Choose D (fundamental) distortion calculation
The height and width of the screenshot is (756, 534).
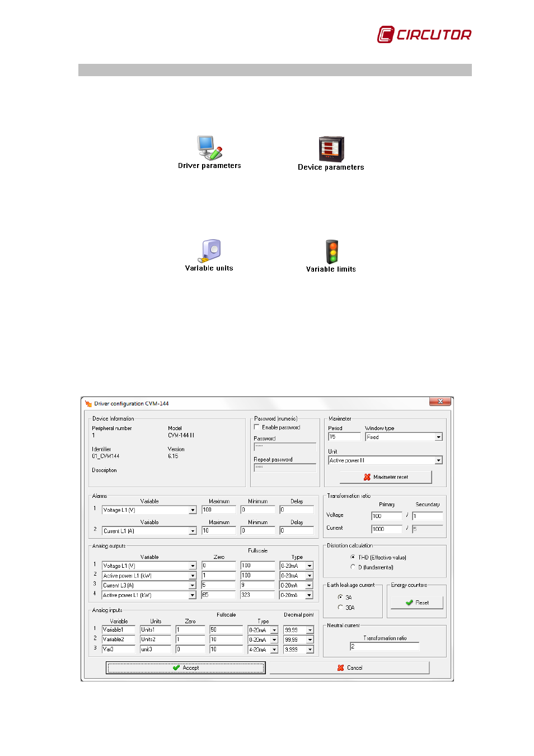point(353,567)
